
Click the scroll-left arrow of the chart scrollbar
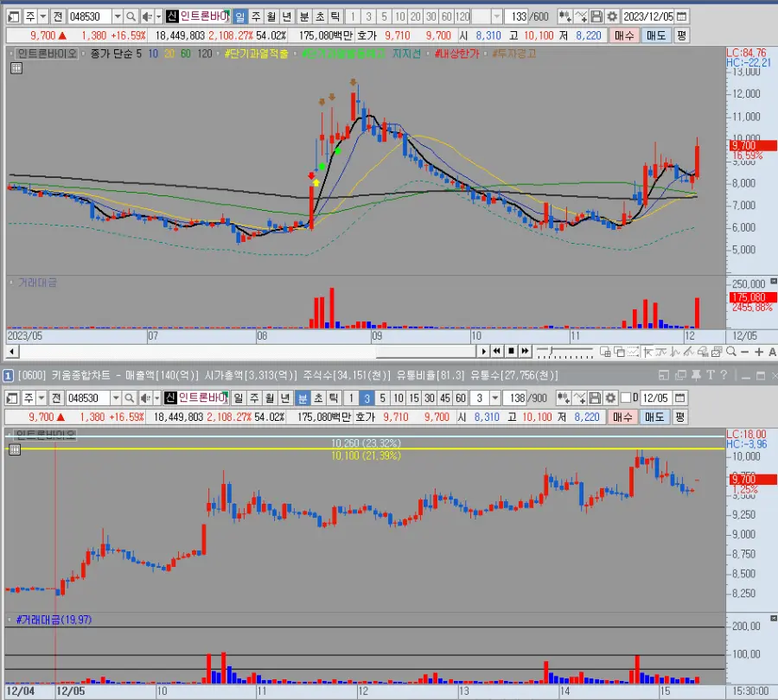(12, 352)
